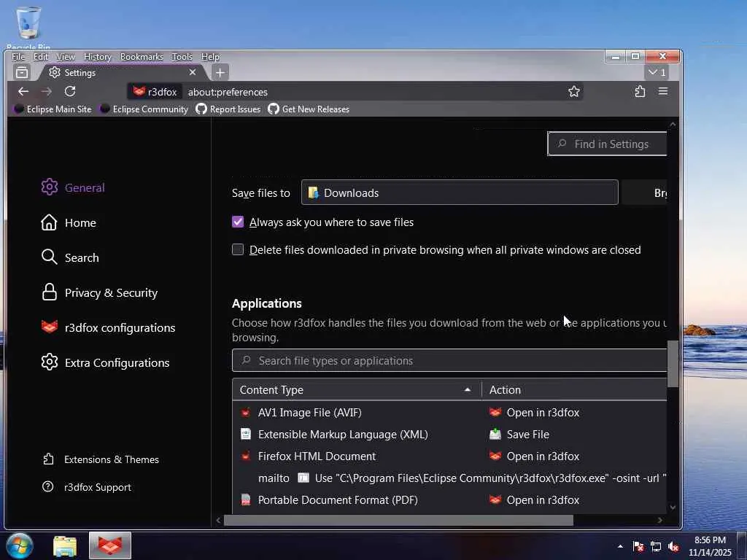This screenshot has width=747, height=560.
Task: Sort by Content Type column header
Action: point(357,389)
